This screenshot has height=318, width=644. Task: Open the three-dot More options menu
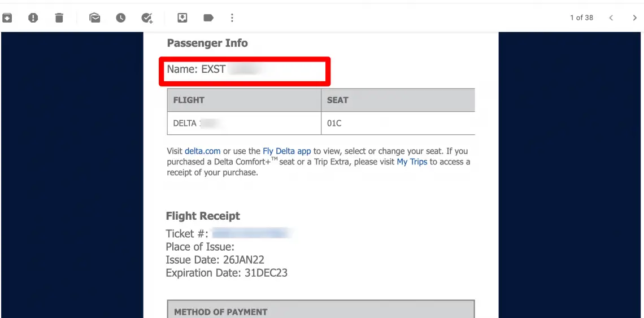click(x=232, y=18)
